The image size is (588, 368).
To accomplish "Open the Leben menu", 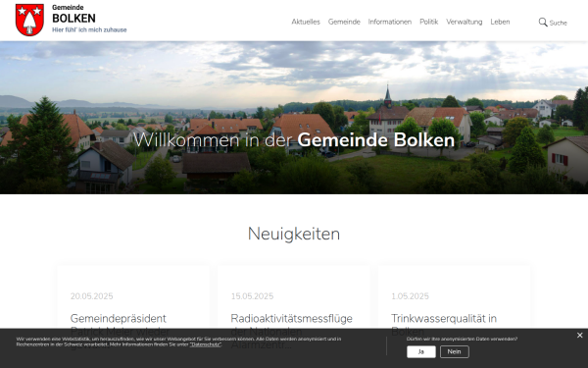I will (500, 22).
